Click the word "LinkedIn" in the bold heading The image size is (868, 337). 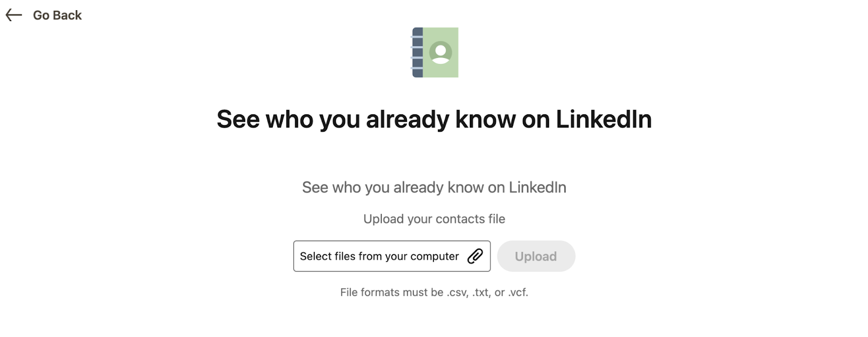pos(603,119)
